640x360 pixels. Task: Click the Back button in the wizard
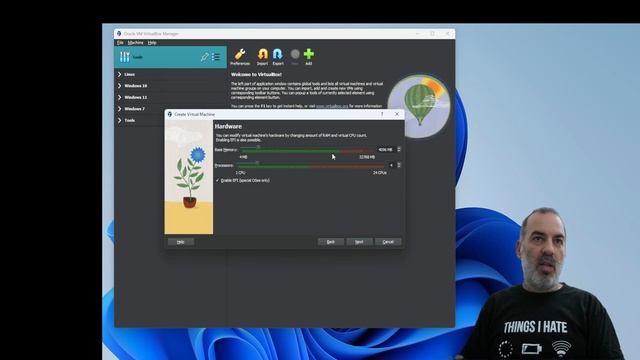(x=331, y=242)
